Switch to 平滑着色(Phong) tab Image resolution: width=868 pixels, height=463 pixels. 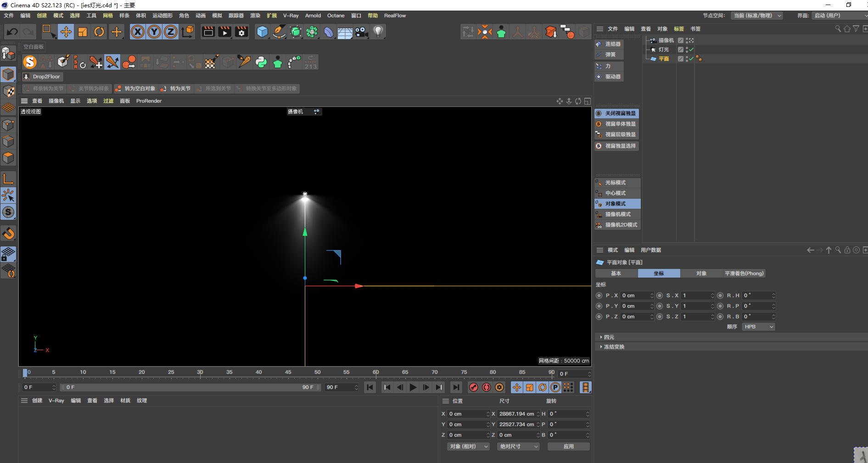click(x=744, y=273)
